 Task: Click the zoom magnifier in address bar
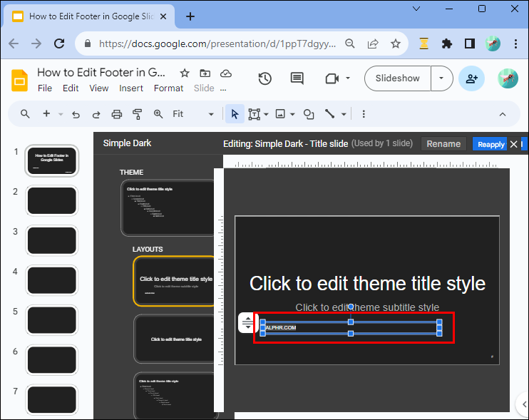[x=350, y=43]
